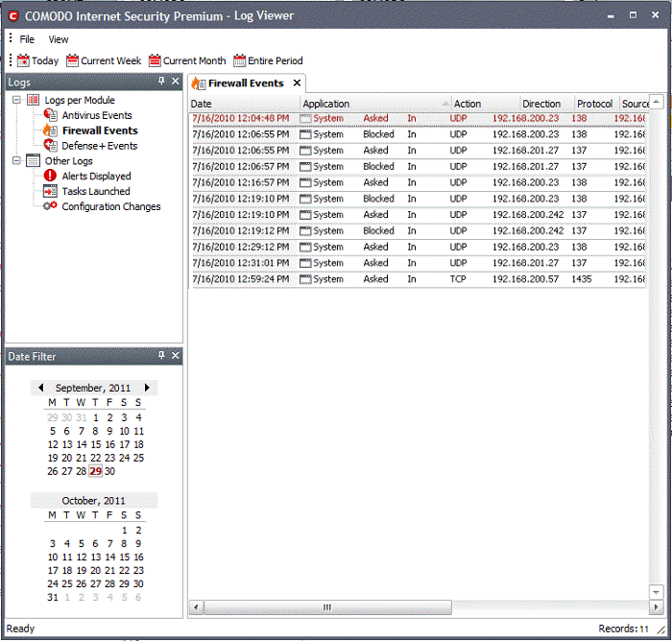This screenshot has width=672, height=641.
Task: Sort by the Action column header
Action: pyautogui.click(x=486, y=104)
